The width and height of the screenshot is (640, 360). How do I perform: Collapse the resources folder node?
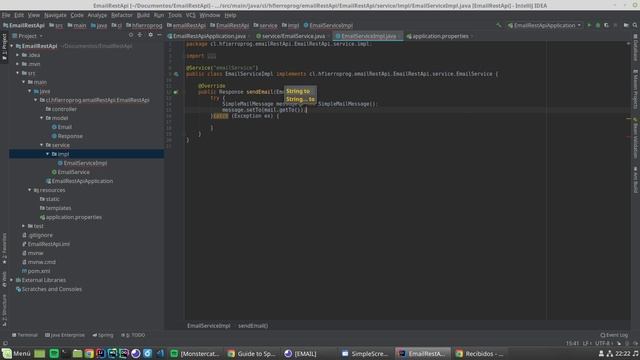click(x=30, y=190)
